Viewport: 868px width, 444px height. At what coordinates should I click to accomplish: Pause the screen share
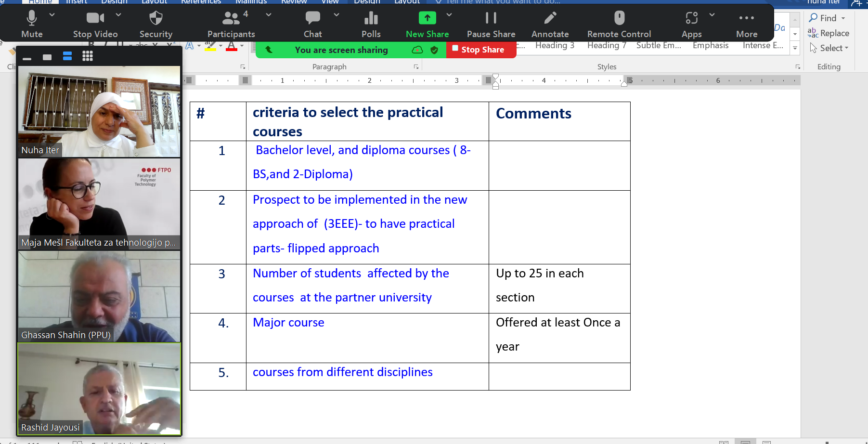coord(491,24)
